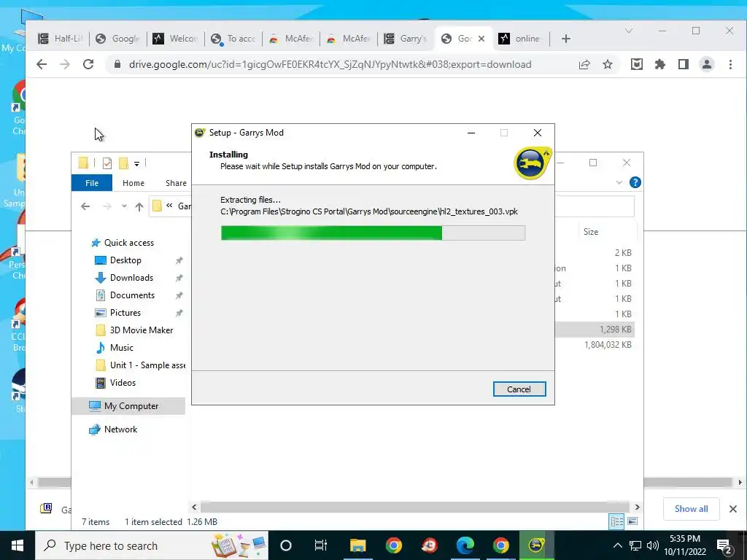Open Chrome three-dot menu
The height and width of the screenshot is (560, 747).
730,64
